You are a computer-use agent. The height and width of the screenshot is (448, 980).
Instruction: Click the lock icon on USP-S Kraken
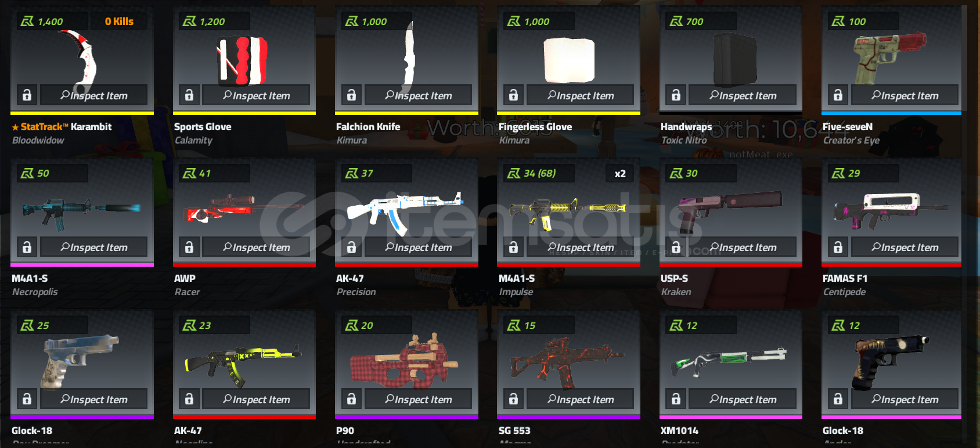coord(676,247)
